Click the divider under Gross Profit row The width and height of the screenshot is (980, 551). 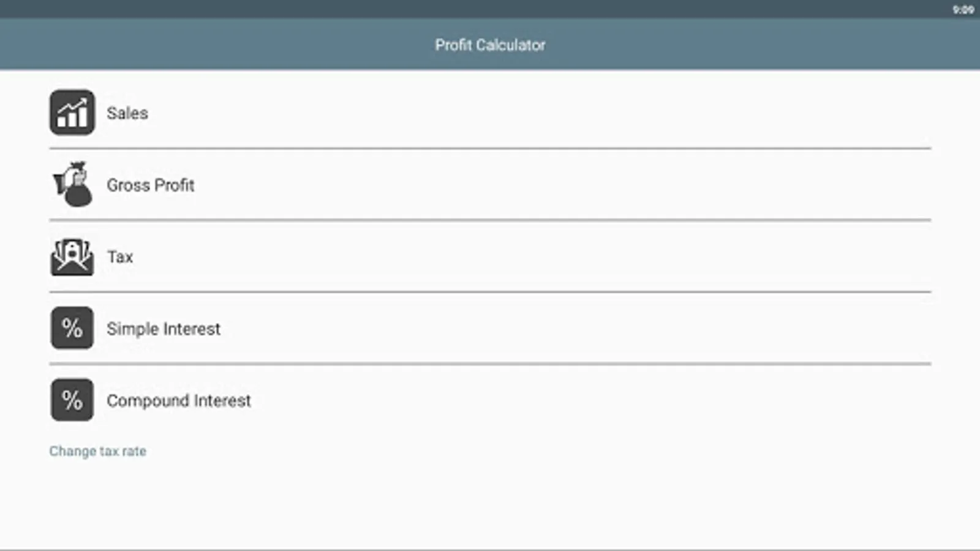(490, 220)
